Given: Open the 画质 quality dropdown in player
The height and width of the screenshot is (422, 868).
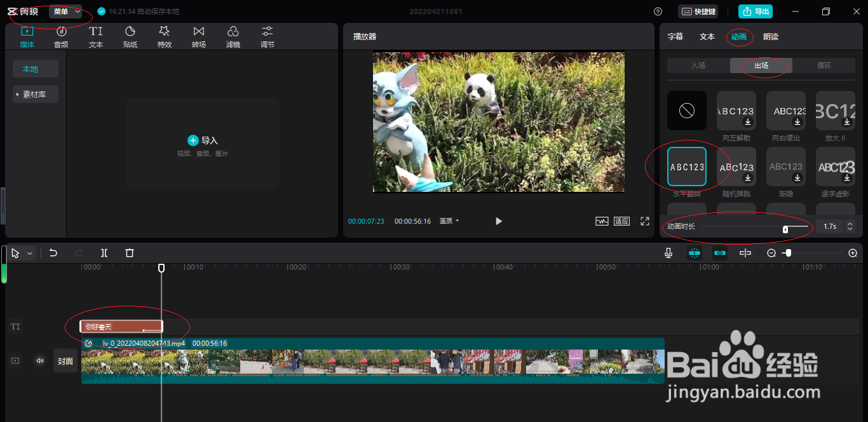Looking at the screenshot, I should tap(449, 221).
